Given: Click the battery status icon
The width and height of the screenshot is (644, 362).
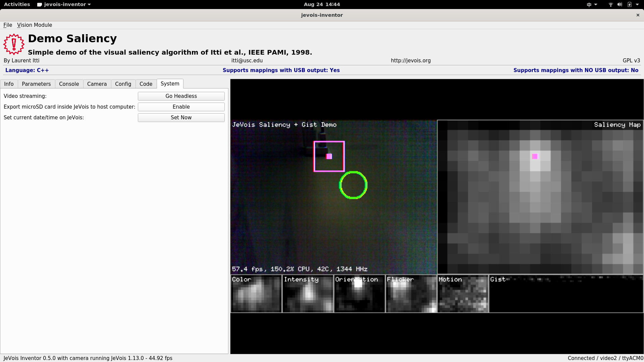Looking at the screenshot, I should pyautogui.click(x=629, y=4).
